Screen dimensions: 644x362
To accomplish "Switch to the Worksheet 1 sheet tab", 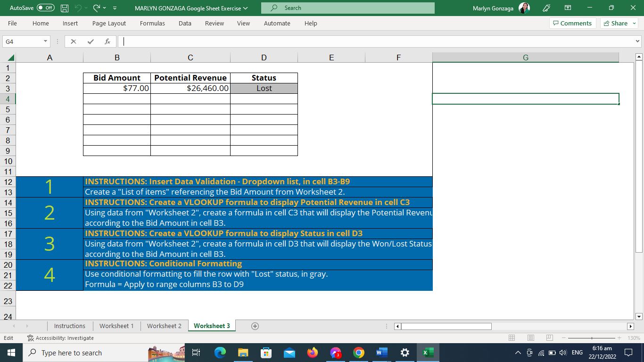I will pos(116,326).
